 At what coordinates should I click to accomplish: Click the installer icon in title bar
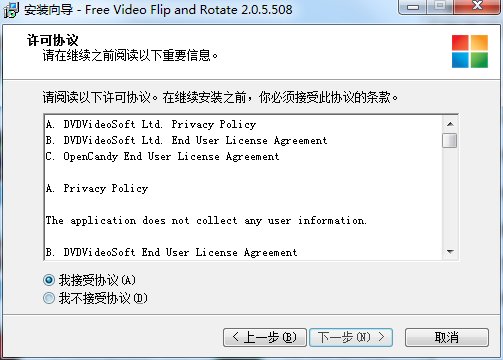point(11,10)
